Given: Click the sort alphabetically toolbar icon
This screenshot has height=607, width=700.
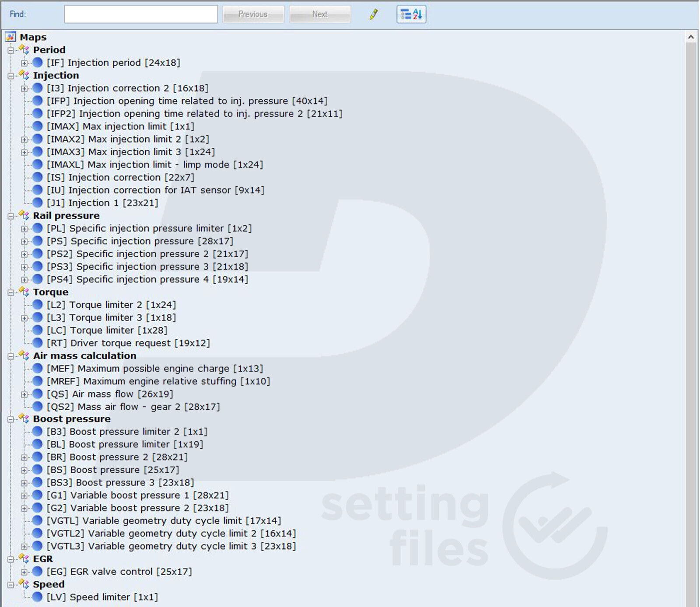Looking at the screenshot, I should point(411,14).
